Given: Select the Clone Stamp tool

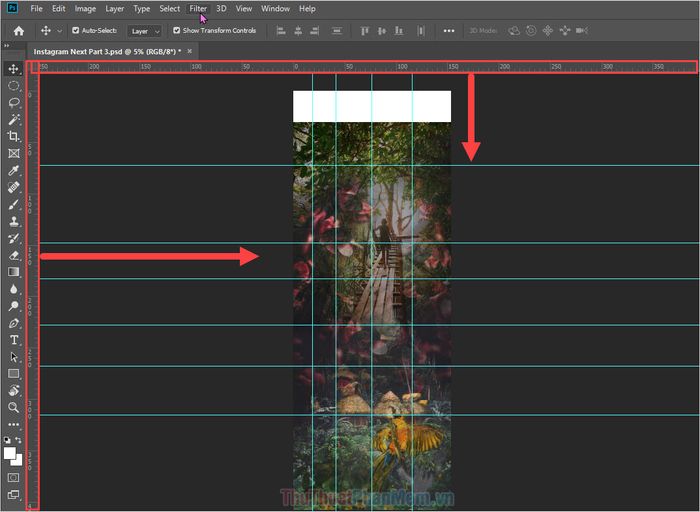Looking at the screenshot, I should [x=13, y=221].
